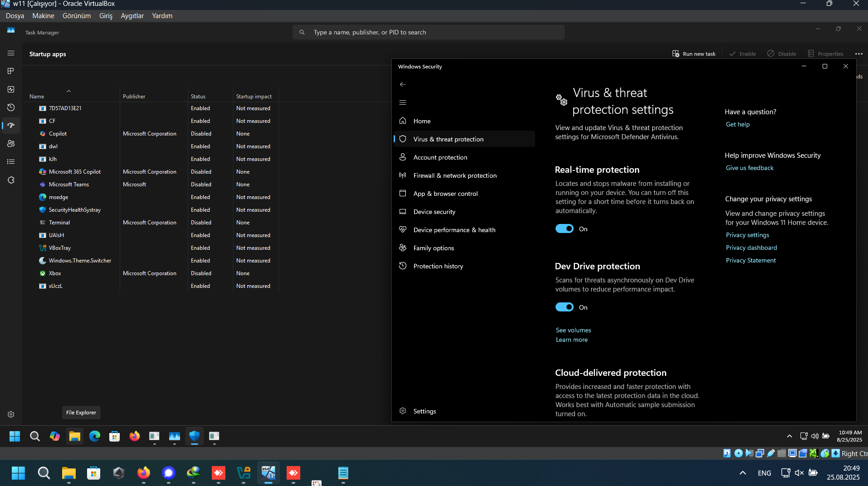Screen dimensions: 868x486
Task: Click Learn more under Dev Drive protection
Action: tap(571, 340)
